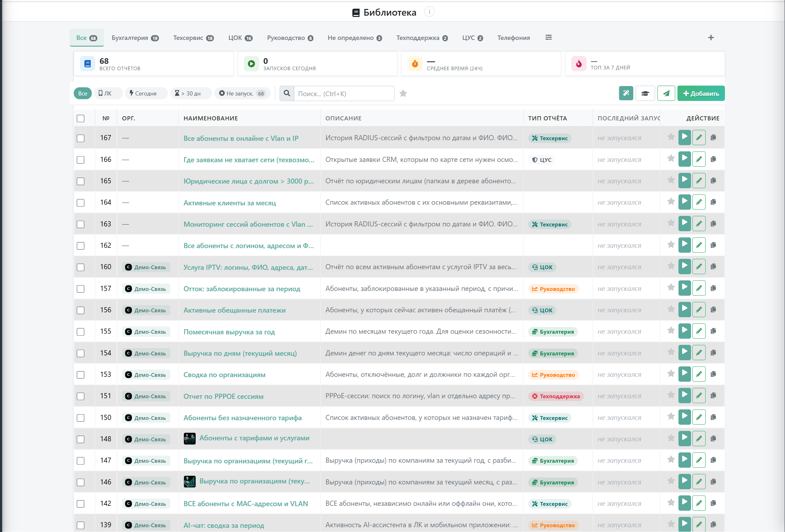Click the search input field
The width and height of the screenshot is (785, 532).
coord(344,93)
